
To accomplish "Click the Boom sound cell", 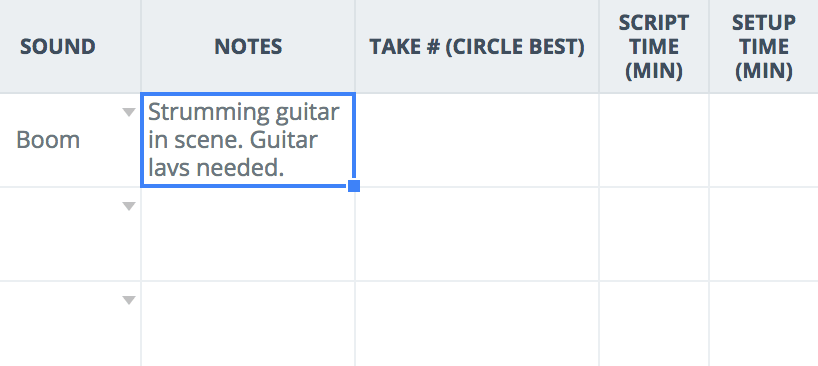I will 70,140.
